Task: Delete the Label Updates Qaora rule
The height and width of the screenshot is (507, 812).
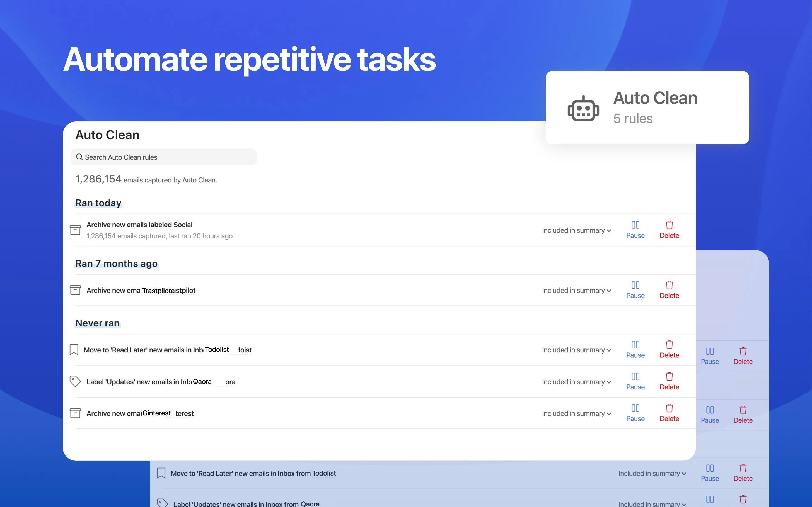Action: pyautogui.click(x=669, y=381)
